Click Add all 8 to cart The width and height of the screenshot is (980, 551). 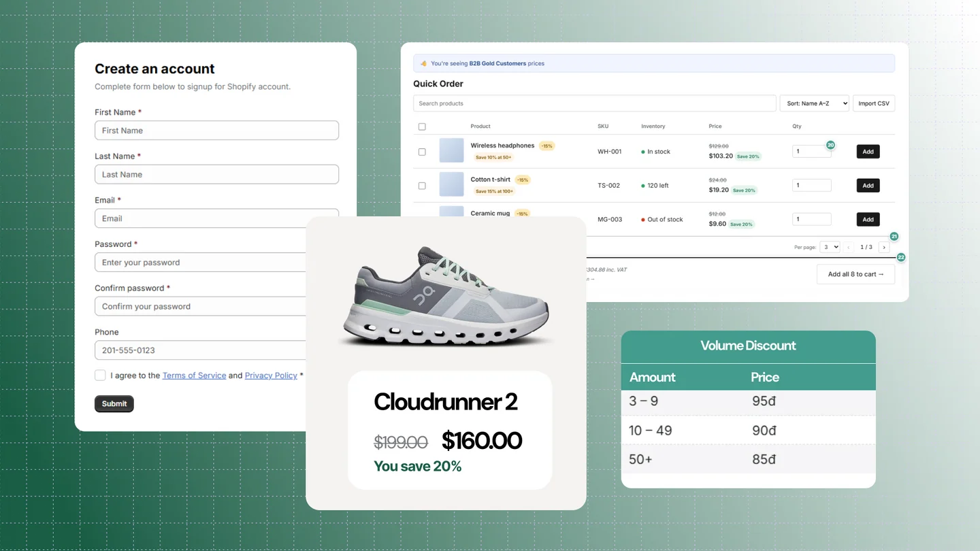click(x=855, y=274)
